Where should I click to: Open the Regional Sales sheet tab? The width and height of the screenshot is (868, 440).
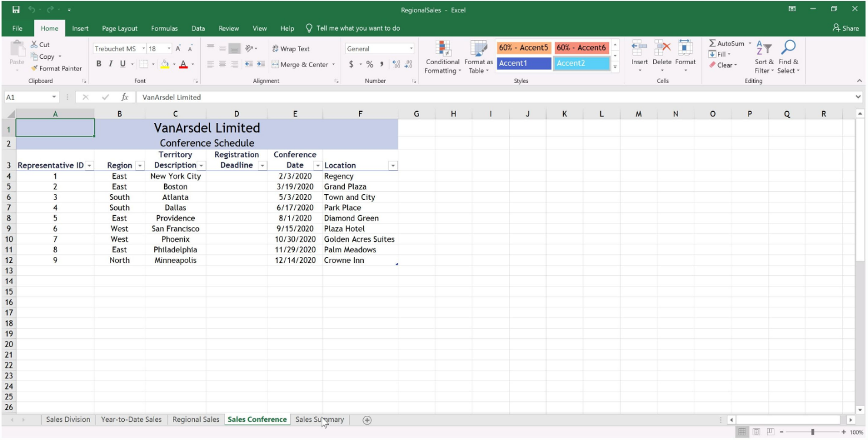click(196, 420)
